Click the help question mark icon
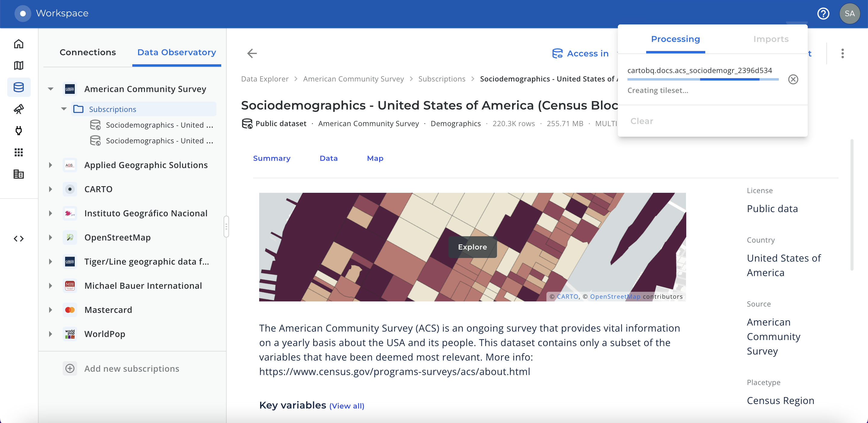 (823, 14)
